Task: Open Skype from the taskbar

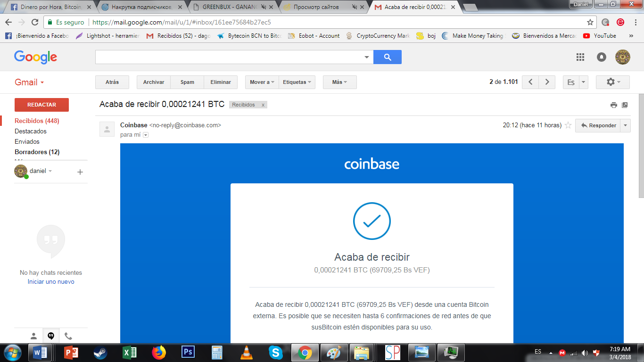Action: pos(275,353)
